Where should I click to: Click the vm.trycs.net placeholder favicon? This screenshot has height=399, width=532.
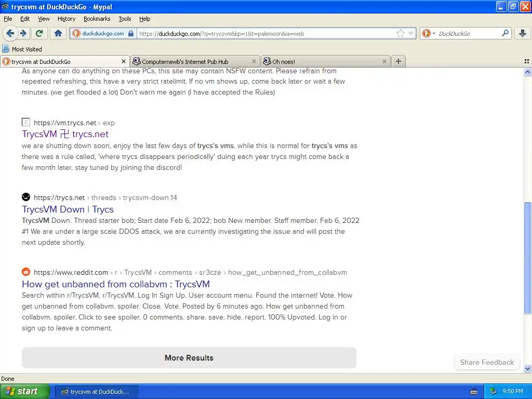(26, 122)
